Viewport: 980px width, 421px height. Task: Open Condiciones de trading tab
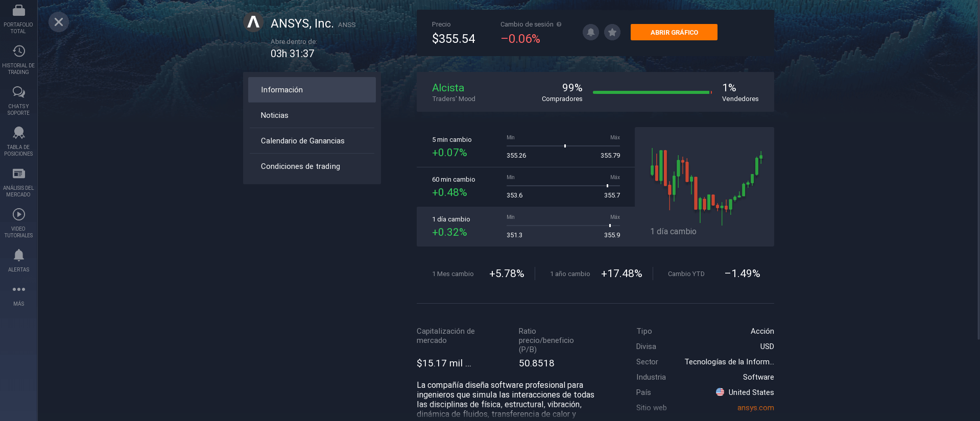312,166
